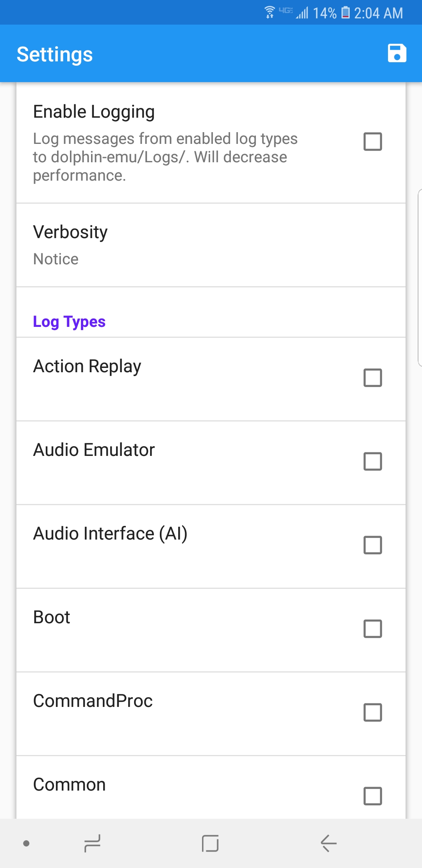This screenshot has width=422, height=868.
Task: Tap the edge panel handle at right
Action: click(x=420, y=278)
